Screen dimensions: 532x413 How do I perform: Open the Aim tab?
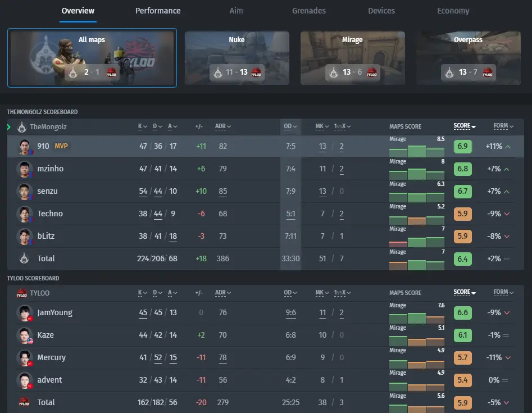(x=236, y=11)
